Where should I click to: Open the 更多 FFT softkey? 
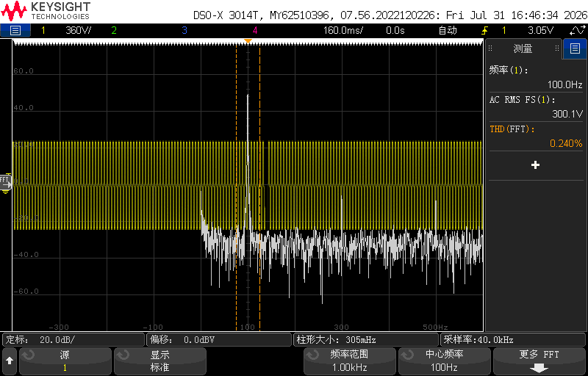[539, 361]
